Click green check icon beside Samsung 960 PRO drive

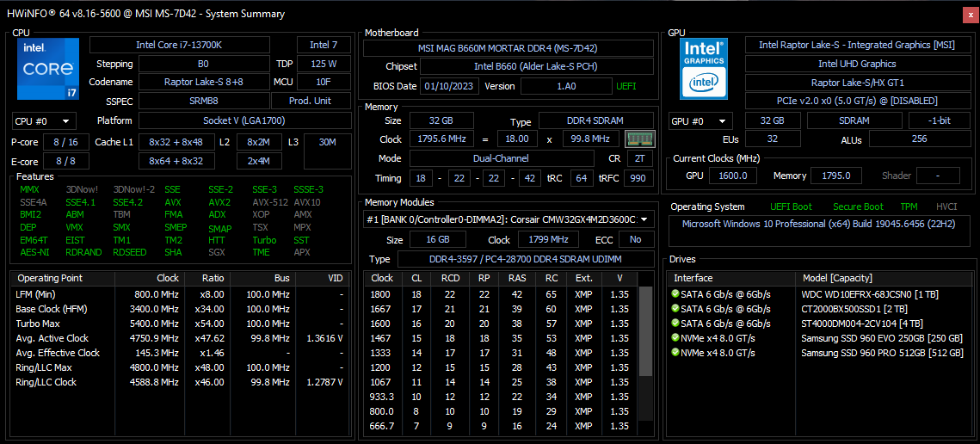(675, 353)
